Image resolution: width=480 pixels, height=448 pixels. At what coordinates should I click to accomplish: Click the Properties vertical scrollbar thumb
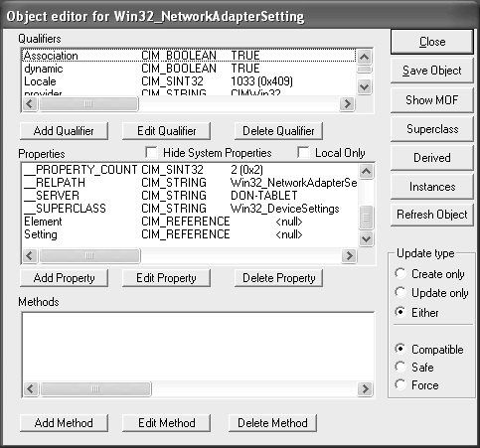(366, 218)
